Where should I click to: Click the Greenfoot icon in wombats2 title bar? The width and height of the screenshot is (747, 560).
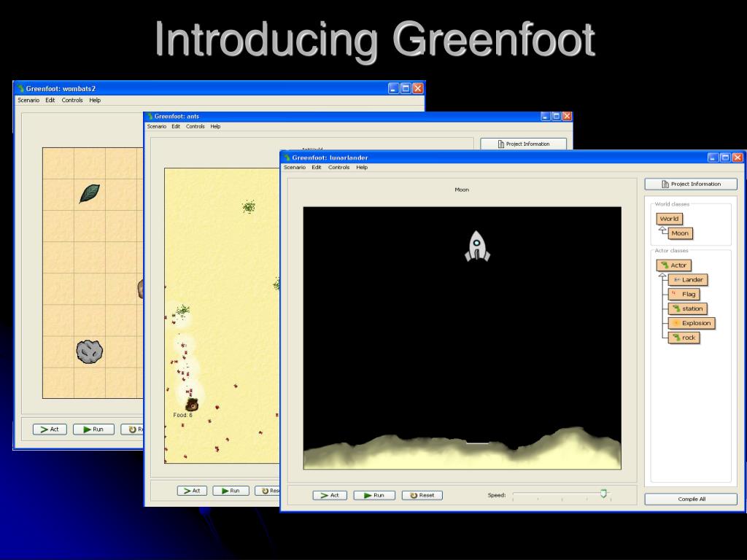tap(20, 88)
